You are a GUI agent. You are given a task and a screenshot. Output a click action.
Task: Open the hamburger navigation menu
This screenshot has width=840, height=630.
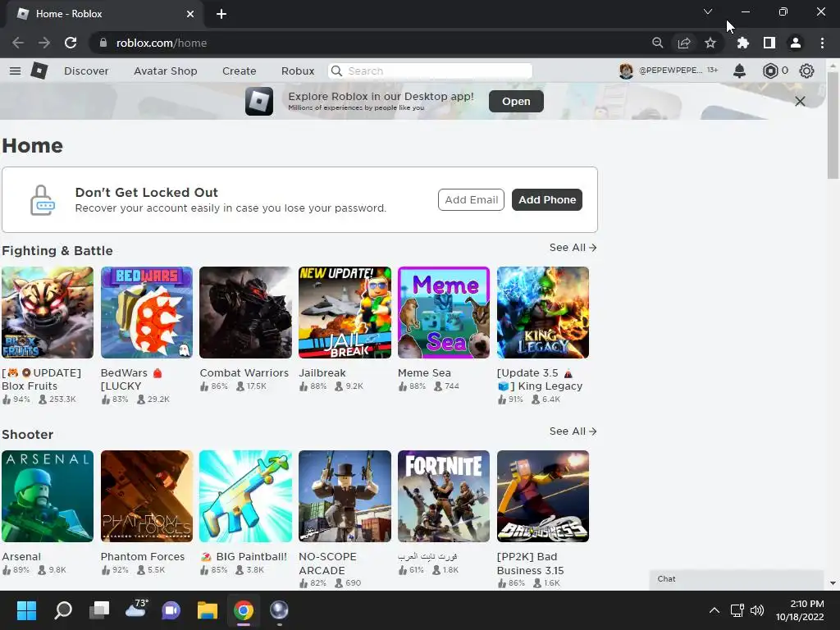tap(15, 71)
